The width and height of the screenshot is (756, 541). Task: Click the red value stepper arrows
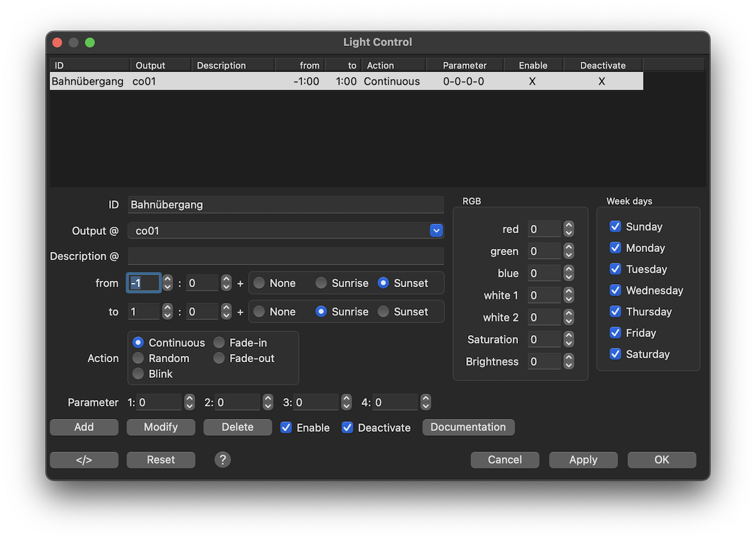(x=569, y=229)
